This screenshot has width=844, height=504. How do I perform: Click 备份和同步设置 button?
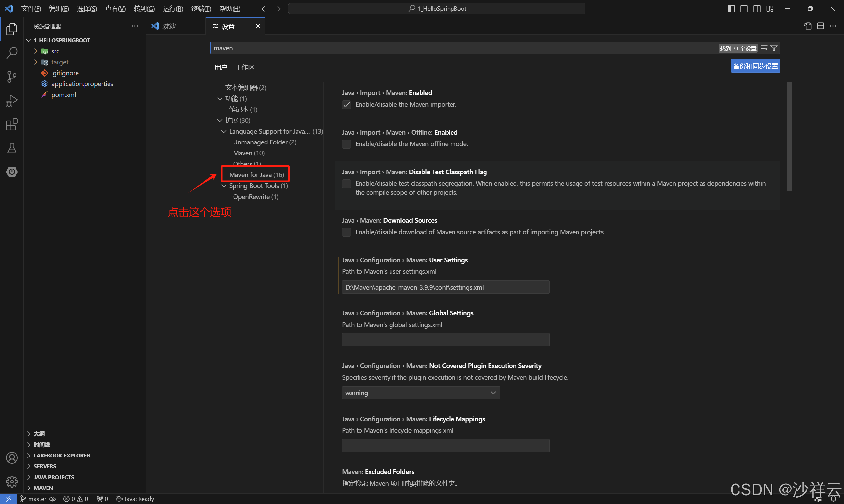pos(755,66)
